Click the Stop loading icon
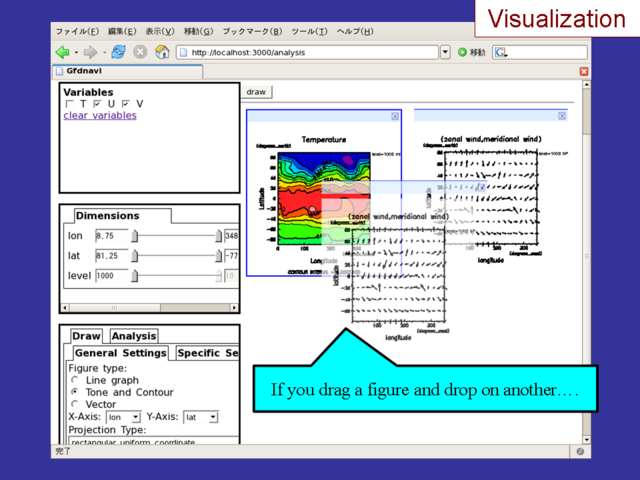The height and width of the screenshot is (480, 640). [x=140, y=52]
